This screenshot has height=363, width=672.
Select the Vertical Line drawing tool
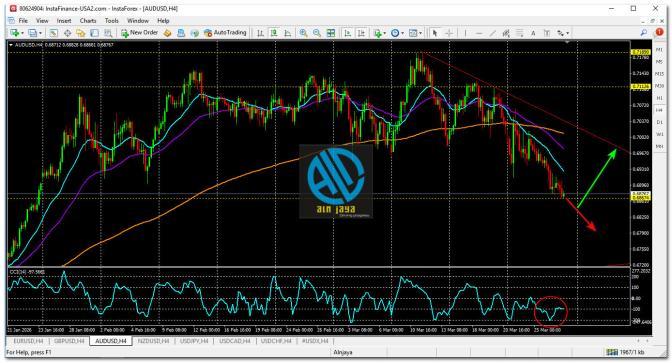465,33
